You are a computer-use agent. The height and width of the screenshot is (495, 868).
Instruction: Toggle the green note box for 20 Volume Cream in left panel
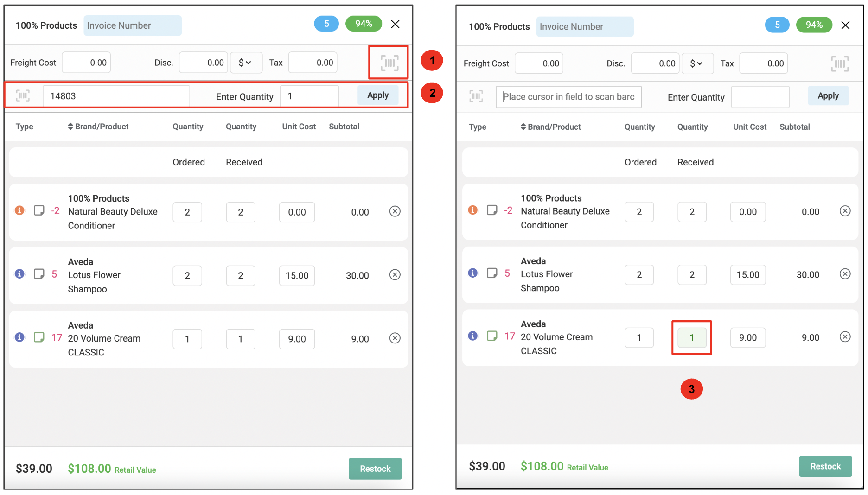click(39, 337)
